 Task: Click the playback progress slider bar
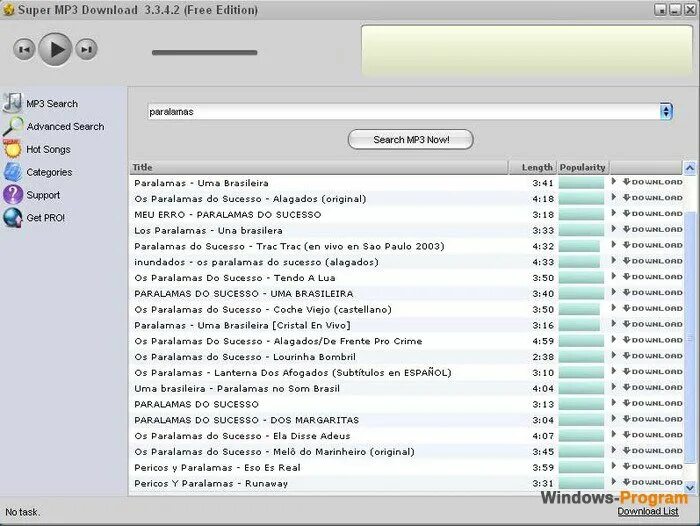point(204,53)
